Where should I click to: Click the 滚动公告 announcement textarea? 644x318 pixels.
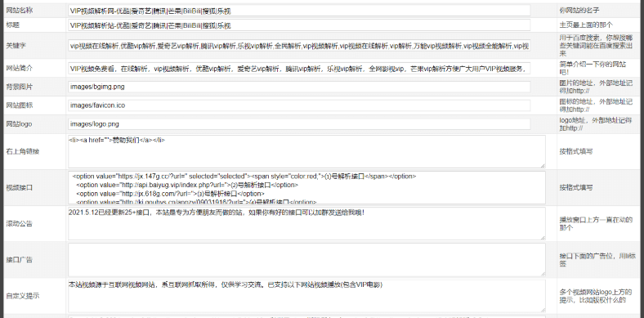click(306, 223)
